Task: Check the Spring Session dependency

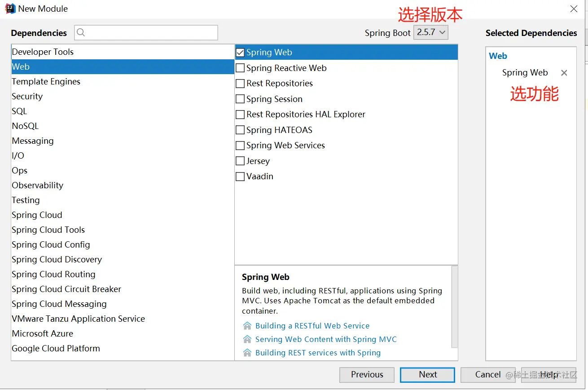Action: (240, 99)
